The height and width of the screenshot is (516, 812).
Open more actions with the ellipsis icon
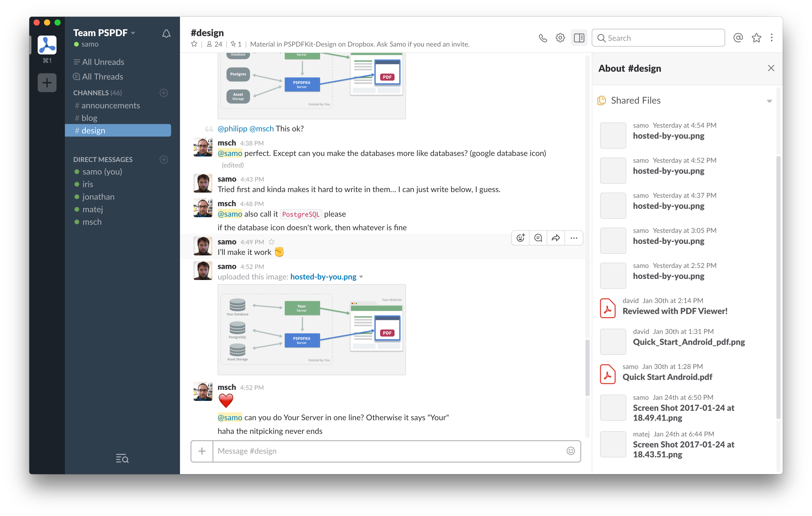574,238
